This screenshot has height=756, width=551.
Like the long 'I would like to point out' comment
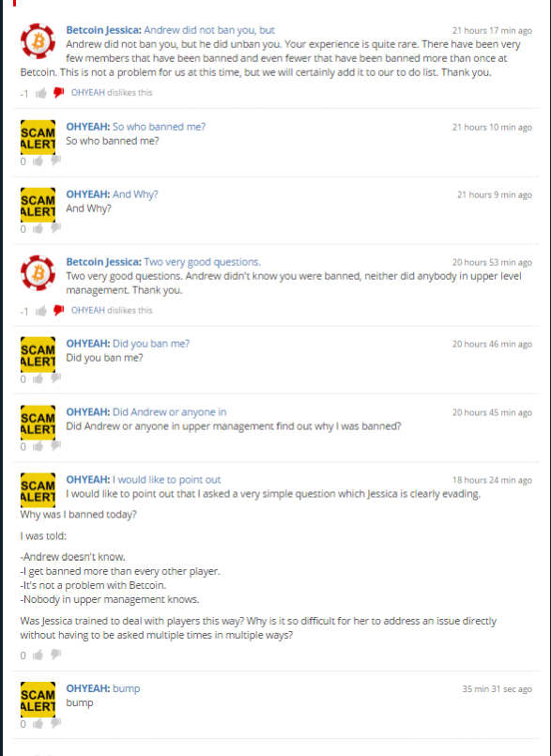click(x=38, y=655)
